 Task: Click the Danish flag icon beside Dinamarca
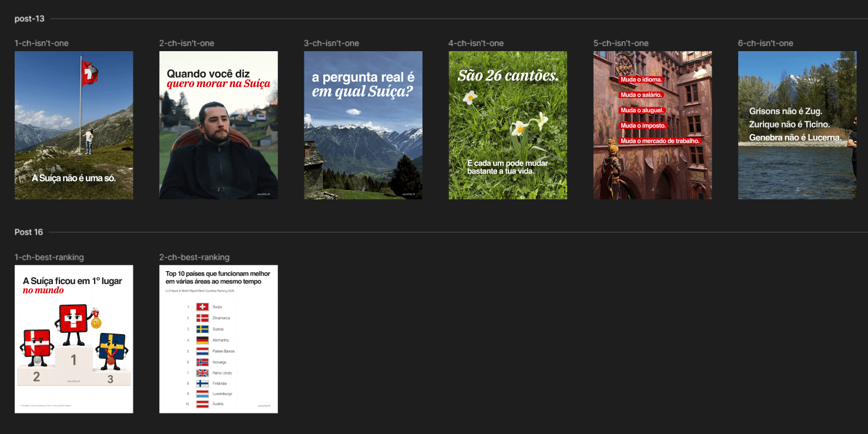click(x=202, y=318)
